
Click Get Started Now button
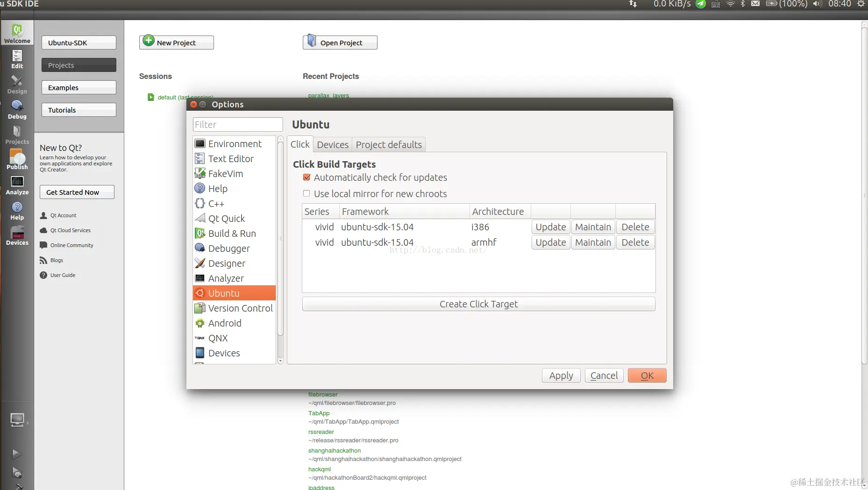pyautogui.click(x=77, y=192)
